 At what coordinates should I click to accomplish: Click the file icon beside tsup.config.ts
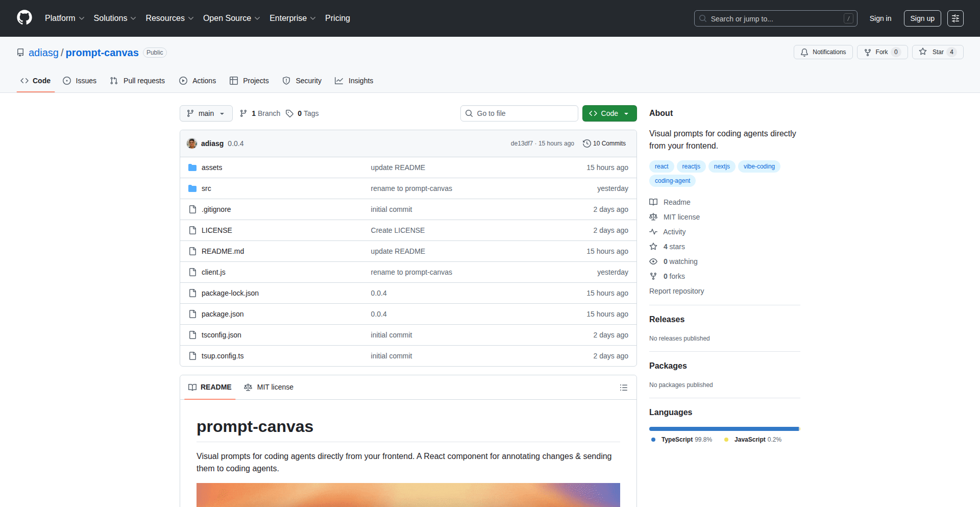click(x=192, y=356)
